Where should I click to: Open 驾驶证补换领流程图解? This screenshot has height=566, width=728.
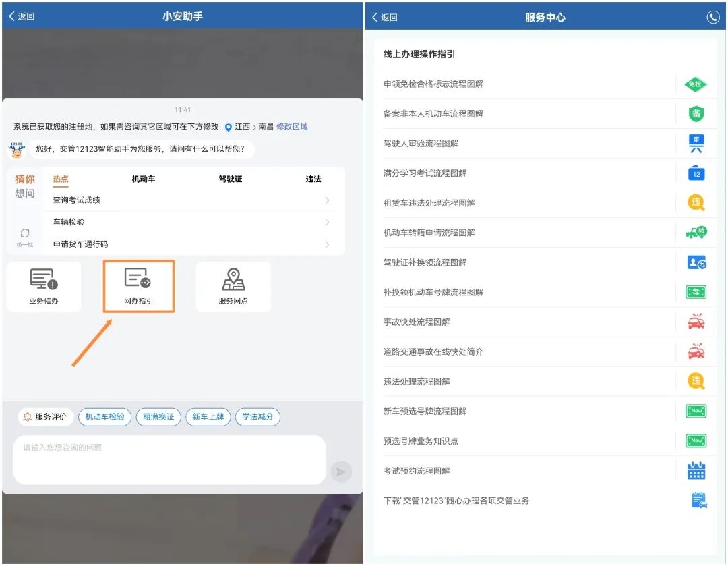pos(545,262)
